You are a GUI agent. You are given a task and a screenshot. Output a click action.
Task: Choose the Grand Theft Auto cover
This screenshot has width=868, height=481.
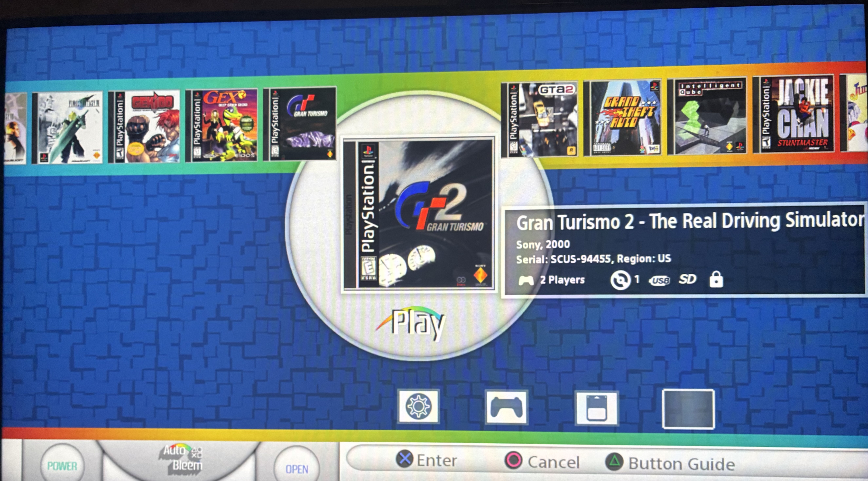(x=623, y=118)
